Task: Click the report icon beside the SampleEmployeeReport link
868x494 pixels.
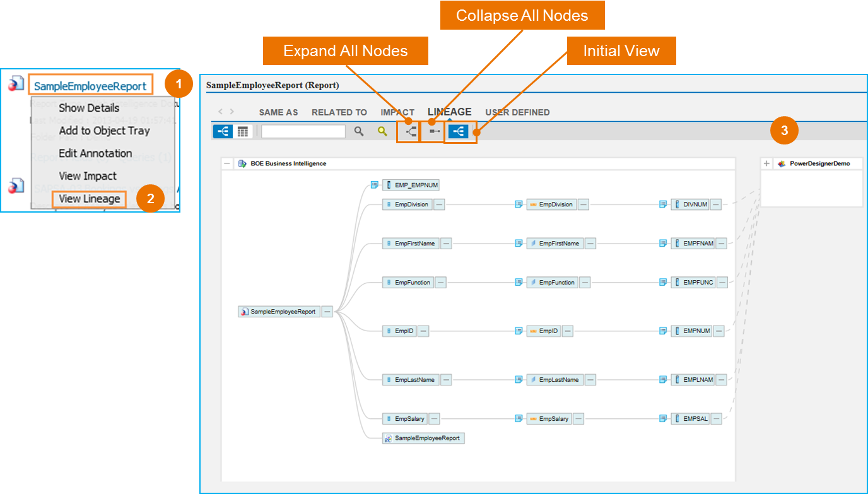Action: click(x=16, y=84)
